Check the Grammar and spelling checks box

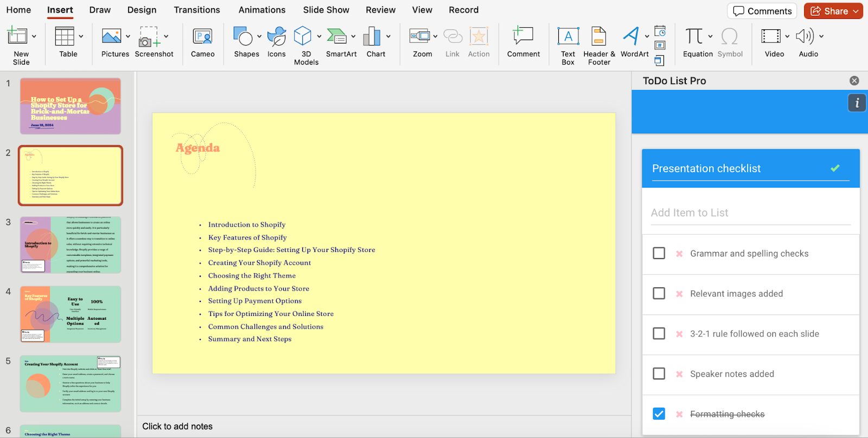pos(659,253)
